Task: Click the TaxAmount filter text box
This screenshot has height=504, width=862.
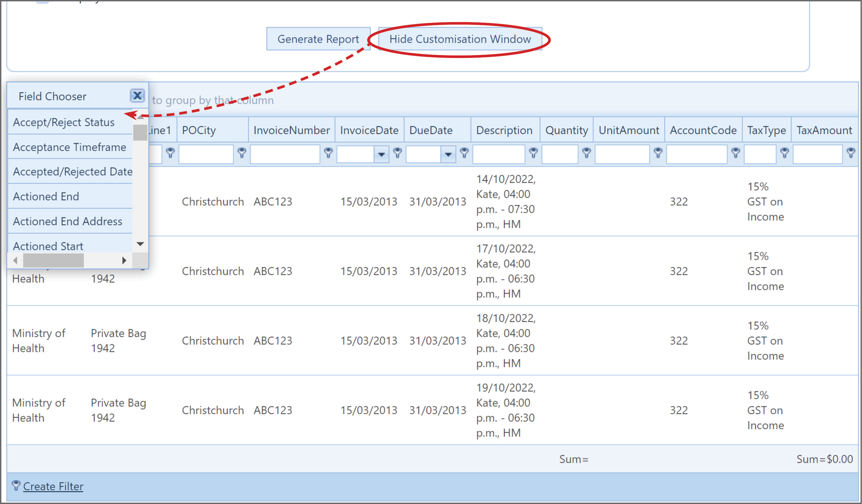Action: pos(818,154)
